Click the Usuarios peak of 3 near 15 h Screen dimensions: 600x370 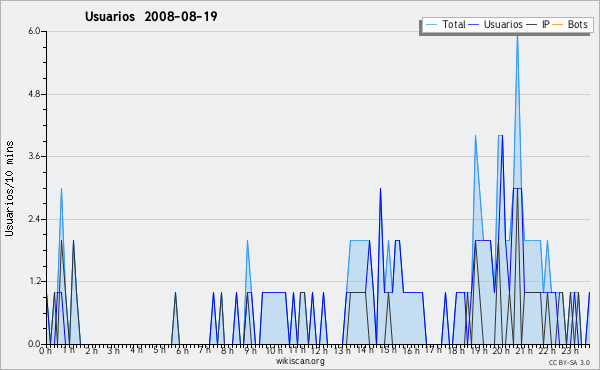coord(380,189)
